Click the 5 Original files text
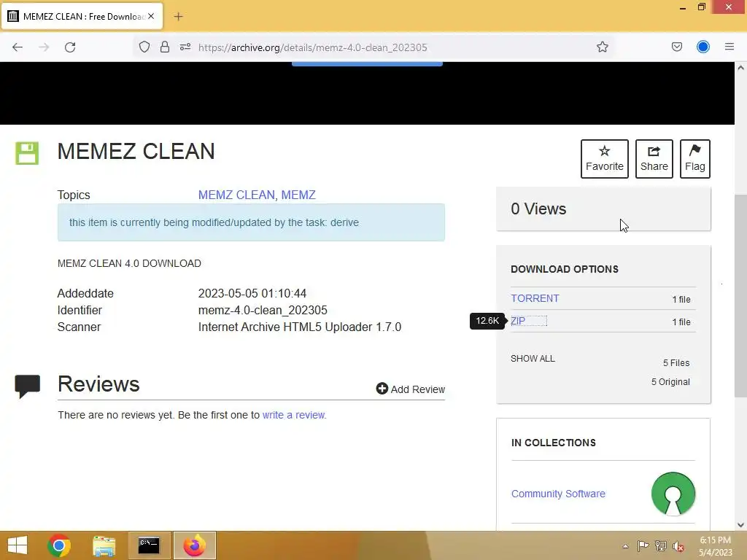 tap(670, 382)
